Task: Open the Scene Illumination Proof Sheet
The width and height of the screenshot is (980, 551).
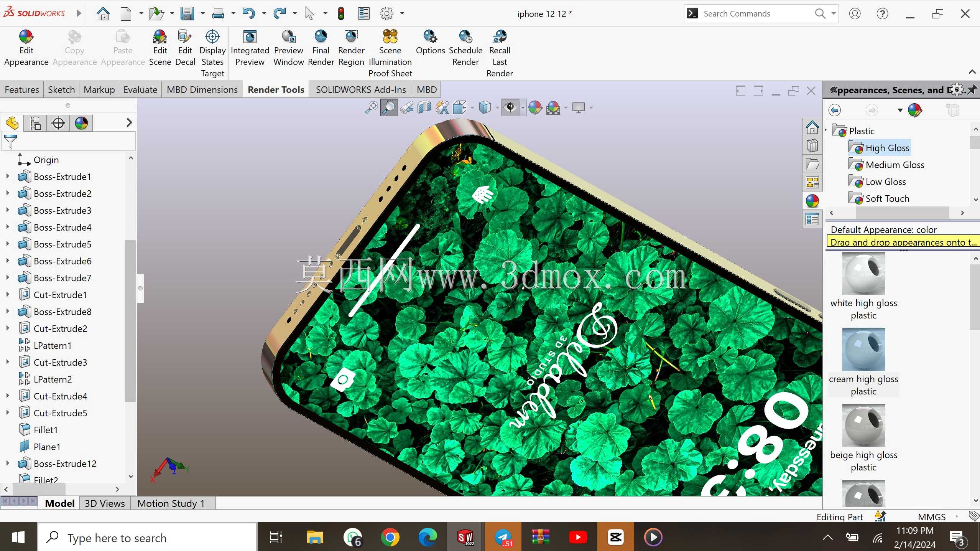Action: click(x=390, y=54)
